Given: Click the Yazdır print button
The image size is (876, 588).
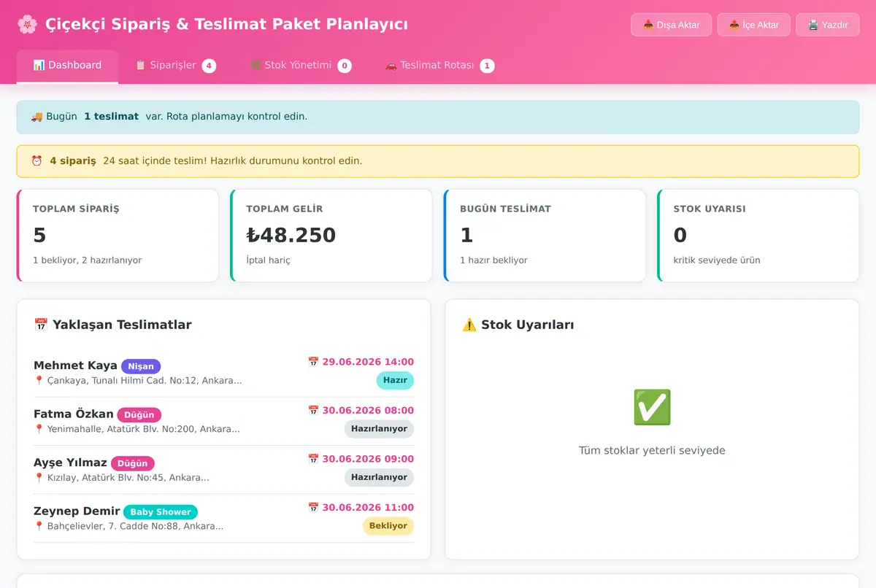Looking at the screenshot, I should pyautogui.click(x=828, y=25).
